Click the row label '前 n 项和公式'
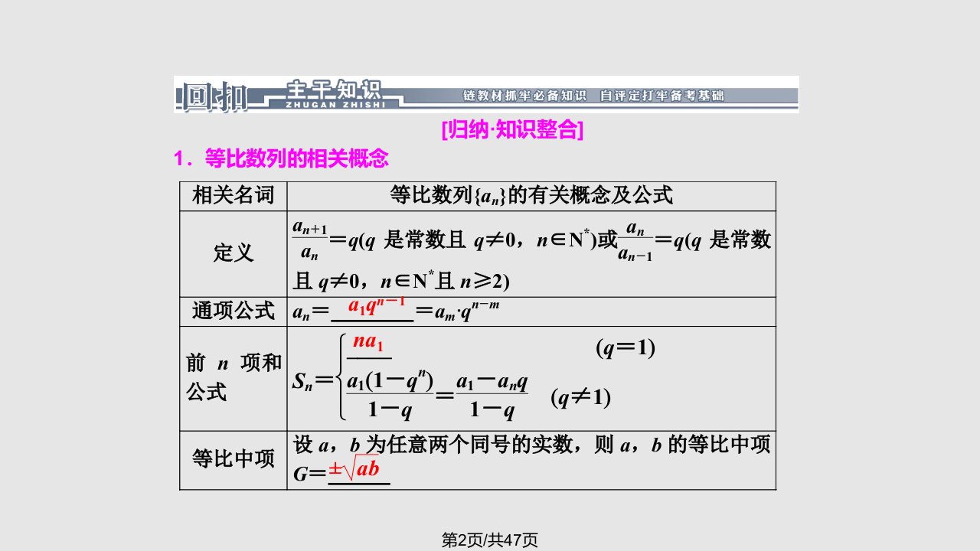Image resolution: width=980 pixels, height=551 pixels. (x=234, y=378)
